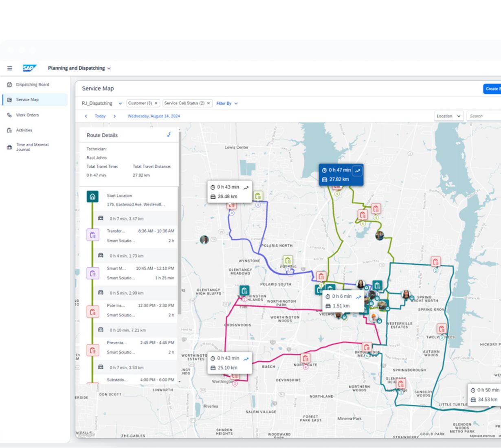This screenshot has height=448, width=501.
Task: Remove the Customer (3) filter chip
Action: [x=156, y=103]
